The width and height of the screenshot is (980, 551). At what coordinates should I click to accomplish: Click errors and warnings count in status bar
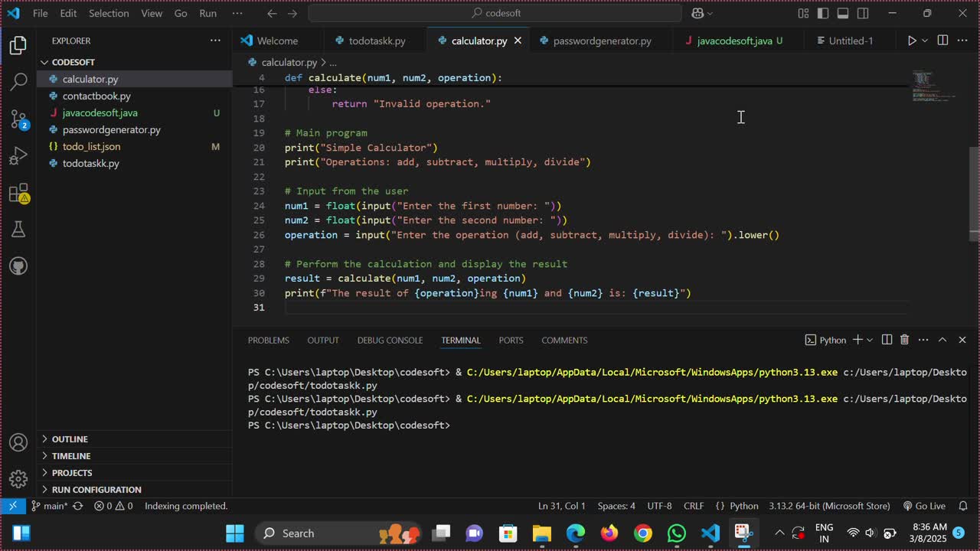tap(113, 506)
